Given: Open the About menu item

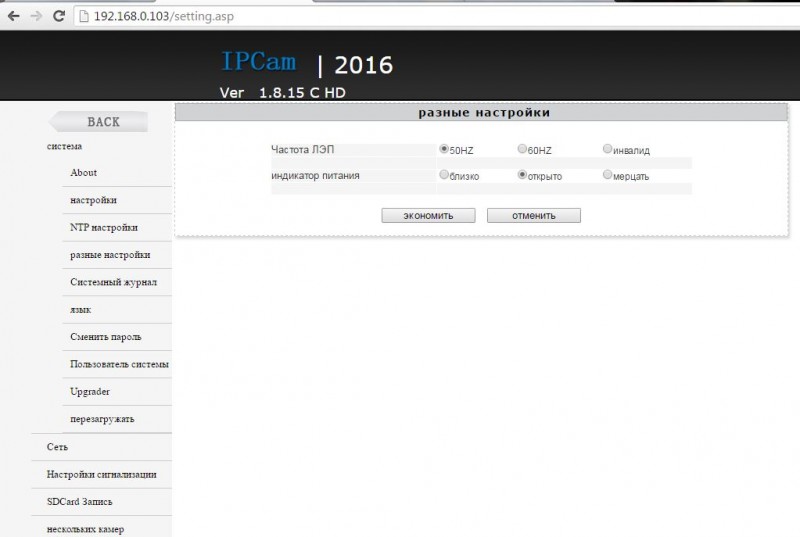Looking at the screenshot, I should coord(84,173).
